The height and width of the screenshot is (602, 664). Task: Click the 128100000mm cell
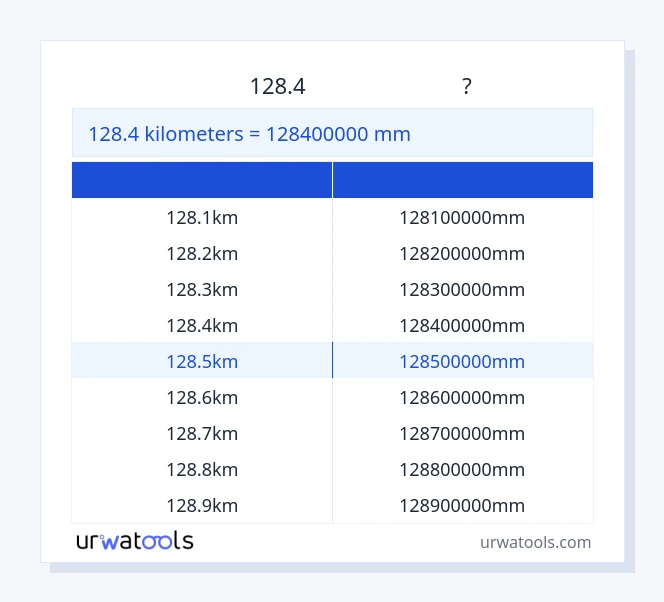pos(462,218)
